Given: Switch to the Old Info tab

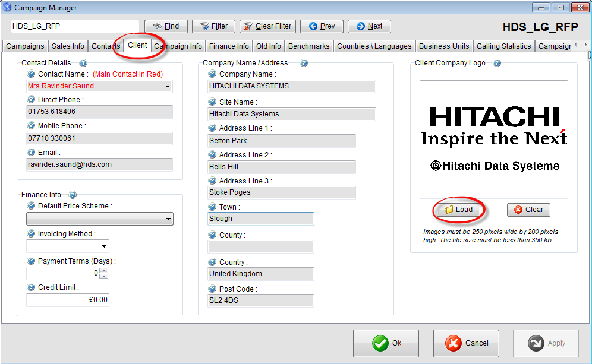Looking at the screenshot, I should [x=269, y=46].
